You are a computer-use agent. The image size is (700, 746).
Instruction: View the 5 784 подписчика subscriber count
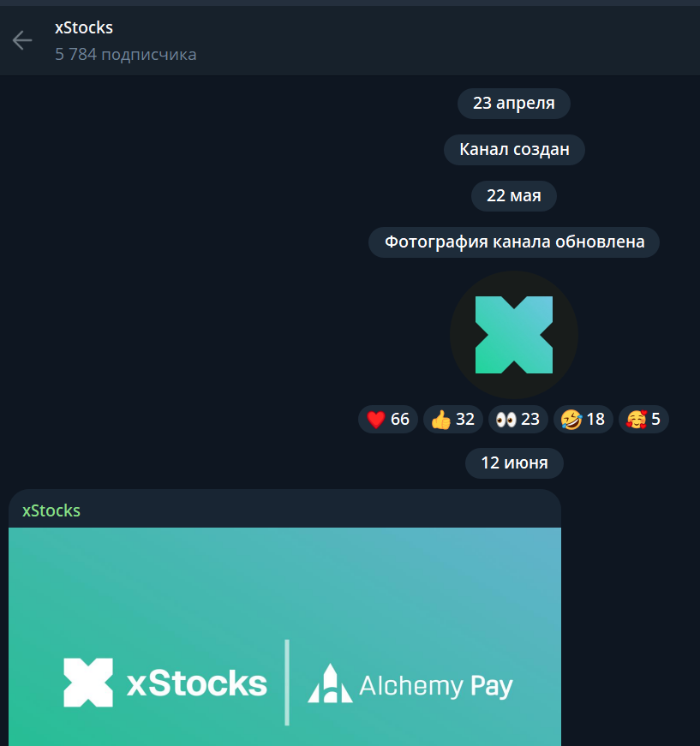pyautogui.click(x=126, y=54)
